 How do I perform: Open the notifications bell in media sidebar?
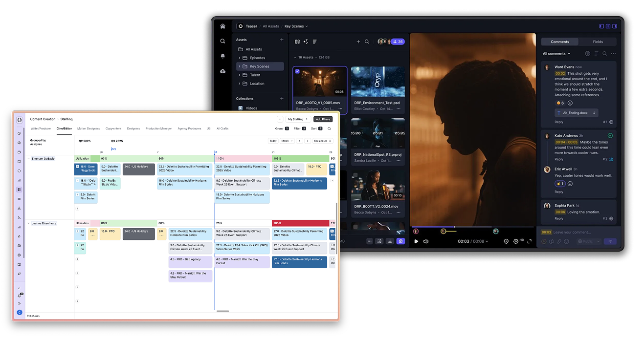click(x=222, y=56)
